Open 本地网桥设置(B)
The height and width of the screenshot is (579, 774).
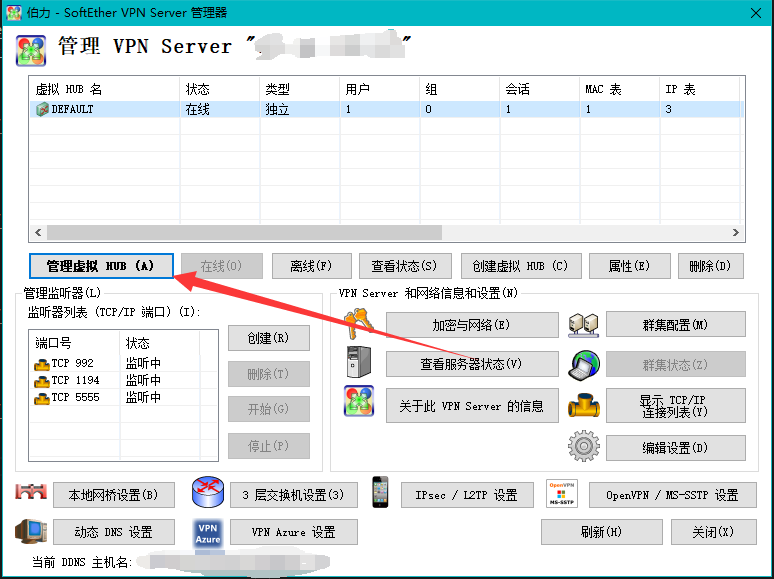pyautogui.click(x=114, y=495)
